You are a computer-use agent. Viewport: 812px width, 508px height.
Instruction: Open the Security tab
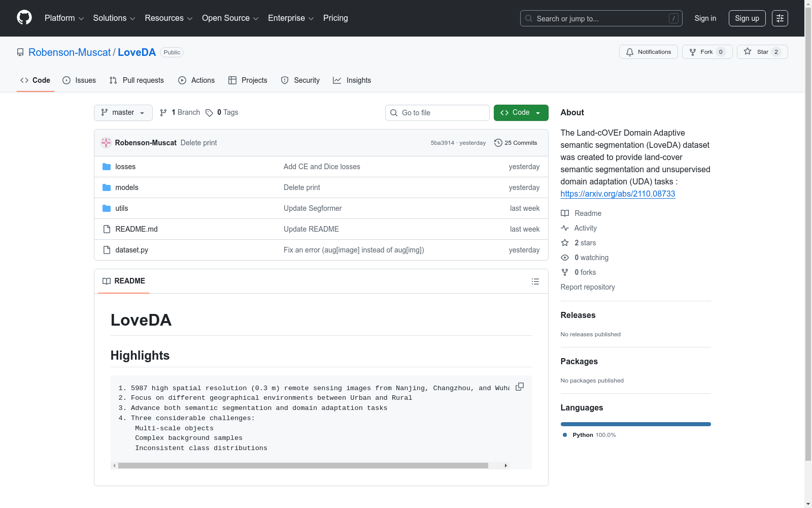click(x=300, y=80)
